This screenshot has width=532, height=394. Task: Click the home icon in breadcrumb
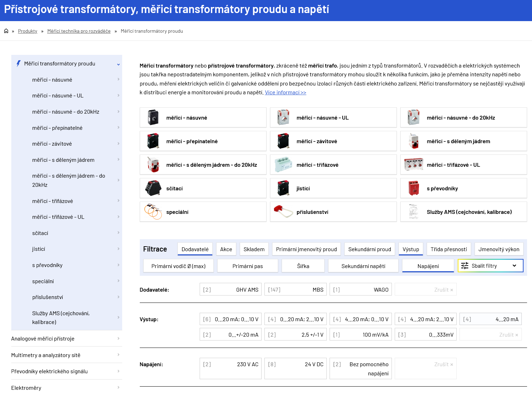pyautogui.click(x=6, y=31)
